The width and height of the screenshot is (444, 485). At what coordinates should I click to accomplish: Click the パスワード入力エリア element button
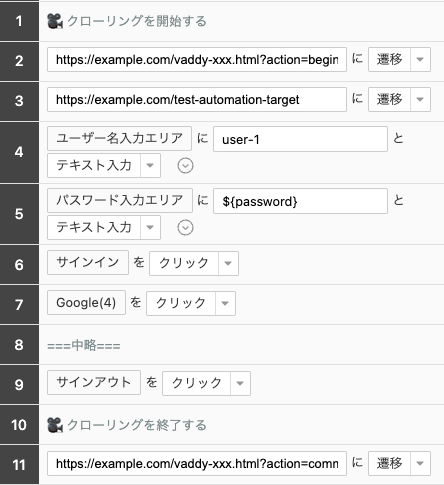point(120,200)
